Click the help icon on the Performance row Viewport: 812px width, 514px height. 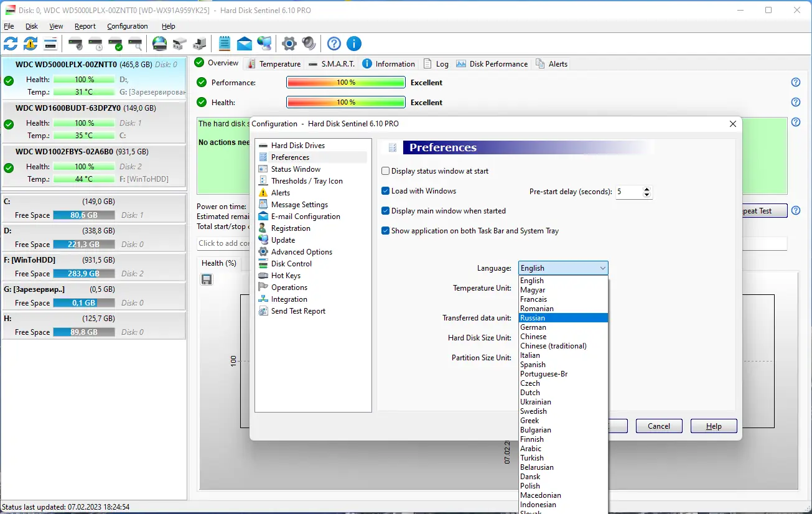795,82
